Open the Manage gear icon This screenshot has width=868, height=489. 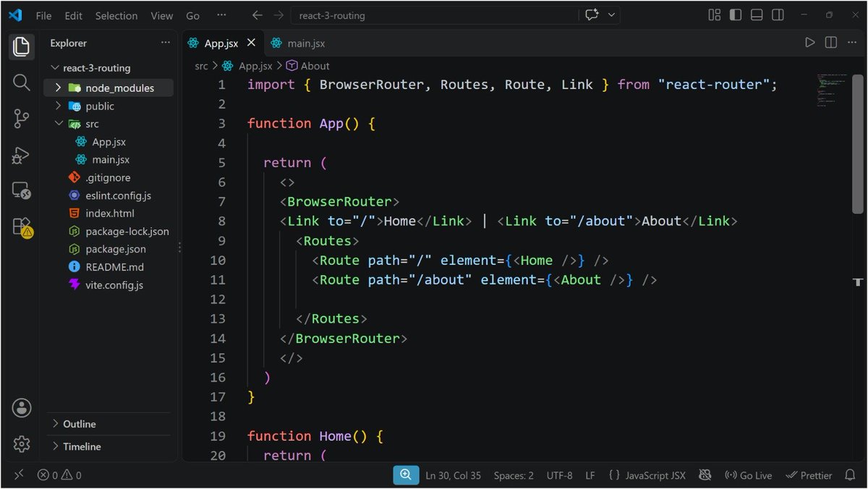click(21, 443)
